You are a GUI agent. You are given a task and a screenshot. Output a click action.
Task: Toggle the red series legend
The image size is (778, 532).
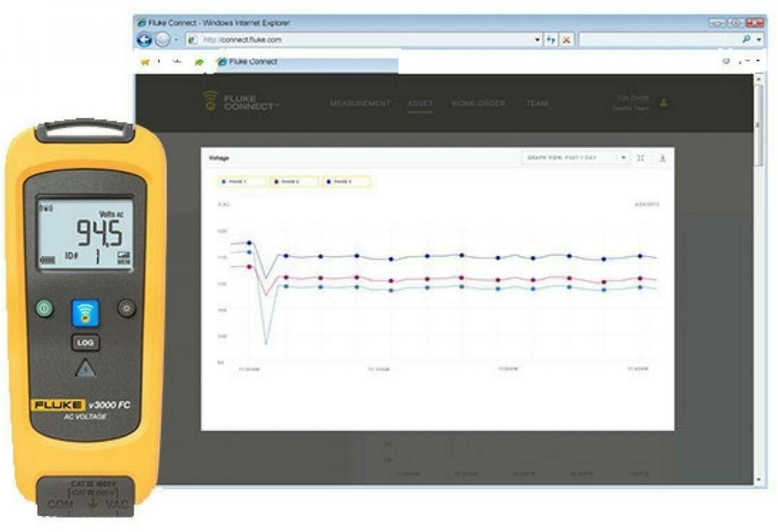[294, 182]
